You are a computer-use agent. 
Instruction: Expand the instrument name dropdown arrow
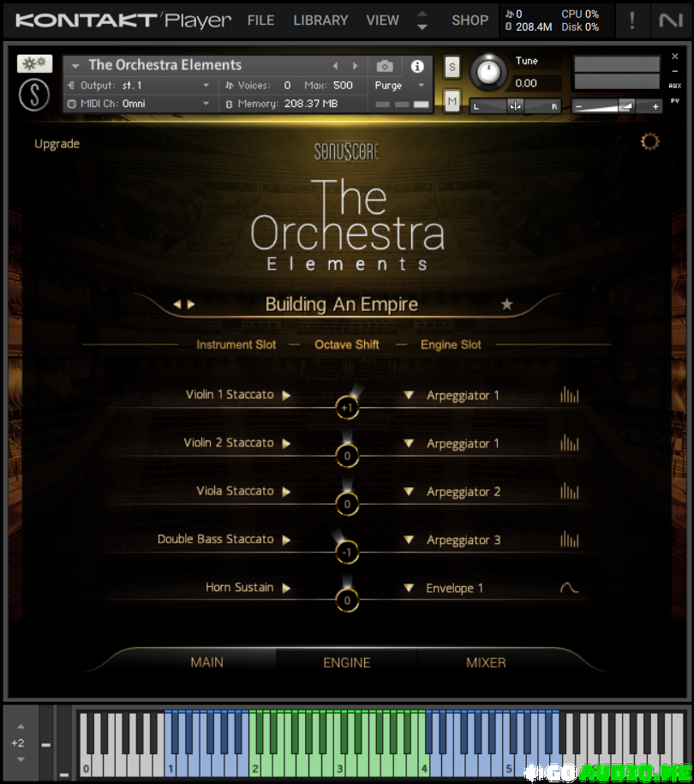pos(75,66)
